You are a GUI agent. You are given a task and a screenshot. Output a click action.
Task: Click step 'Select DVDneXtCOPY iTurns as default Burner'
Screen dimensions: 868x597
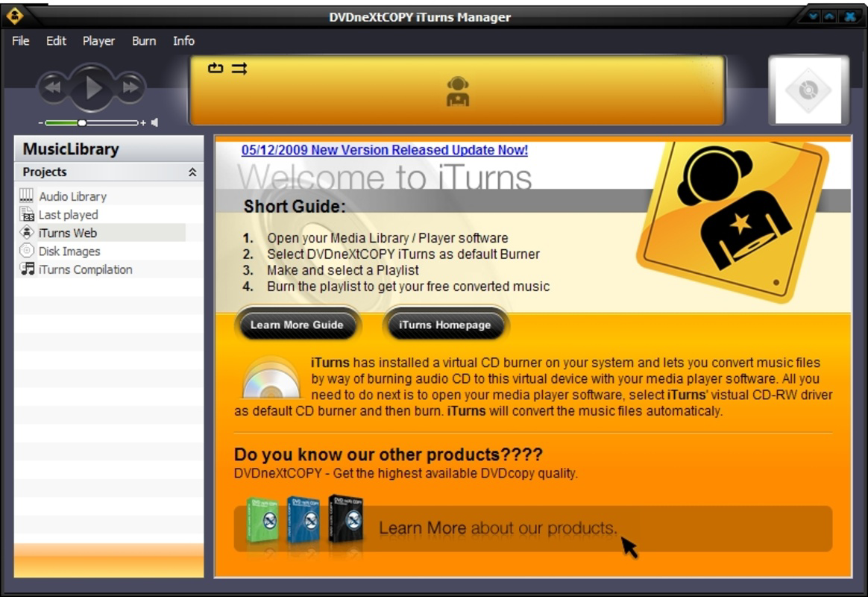(x=403, y=254)
